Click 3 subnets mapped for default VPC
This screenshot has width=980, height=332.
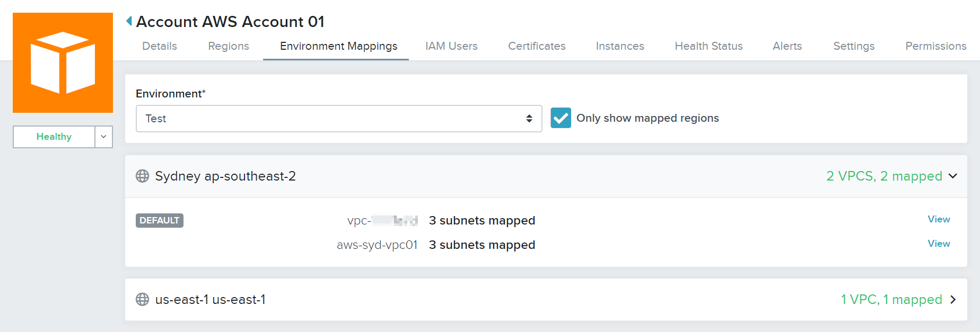click(x=482, y=220)
